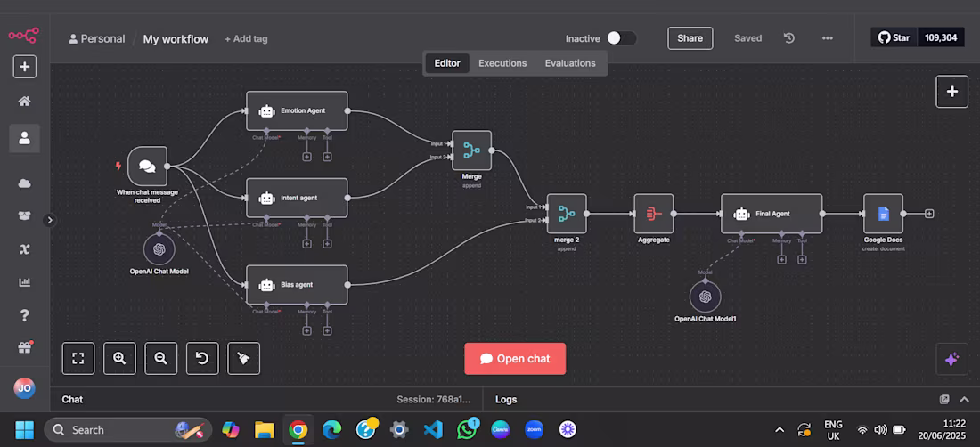Add a Tool to Emotion Agent
Viewport: 980px width, 447px height.
[x=328, y=157]
